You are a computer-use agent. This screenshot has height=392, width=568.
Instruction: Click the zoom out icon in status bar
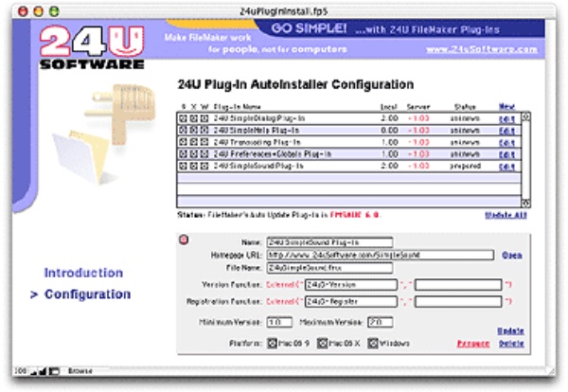tap(34, 371)
